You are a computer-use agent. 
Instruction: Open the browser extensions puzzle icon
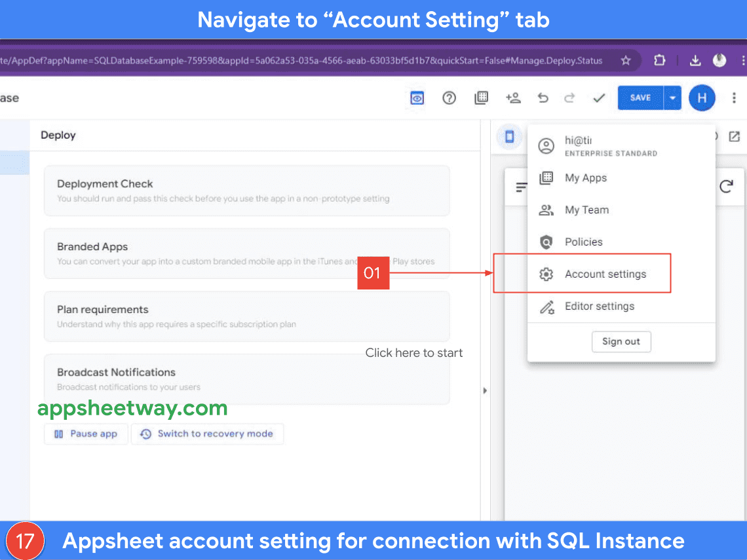coord(659,61)
